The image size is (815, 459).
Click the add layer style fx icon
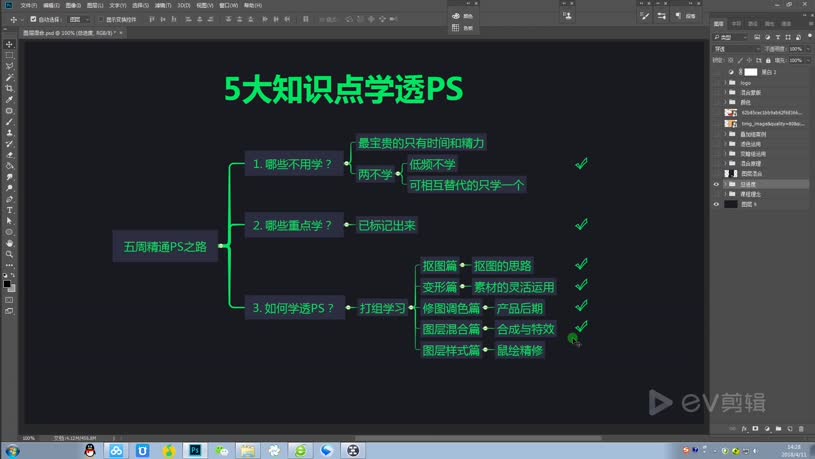click(x=744, y=429)
